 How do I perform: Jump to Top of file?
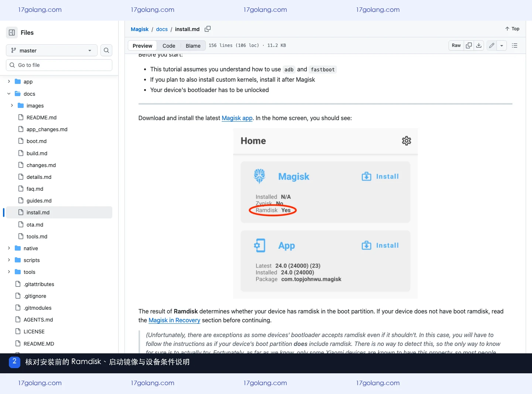tap(512, 29)
